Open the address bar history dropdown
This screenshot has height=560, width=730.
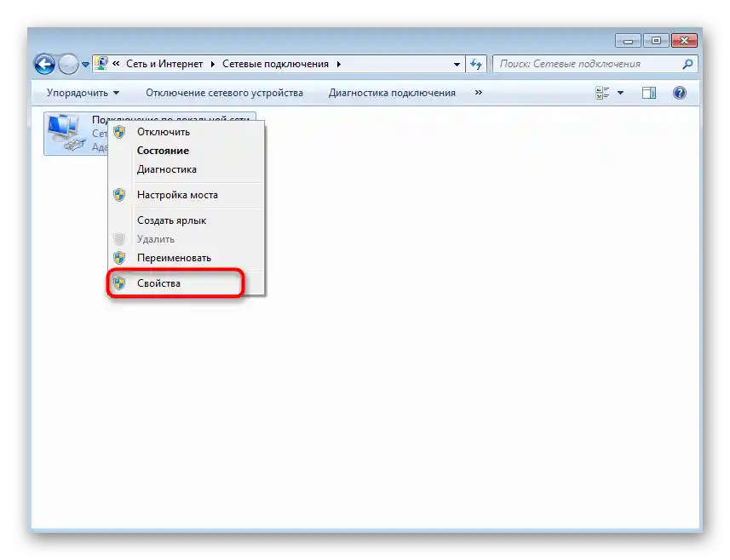pos(457,64)
